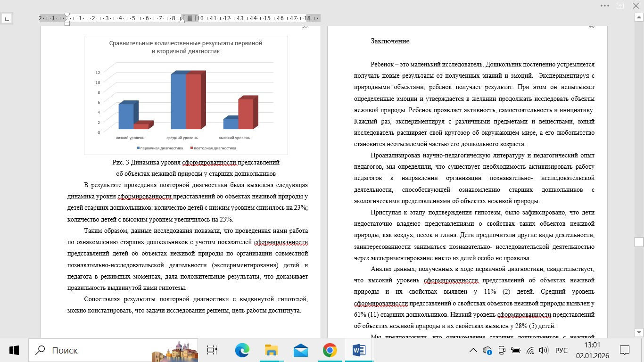Click the ribbon display options icon
Screen dimensions: 644x362
[620, 5]
